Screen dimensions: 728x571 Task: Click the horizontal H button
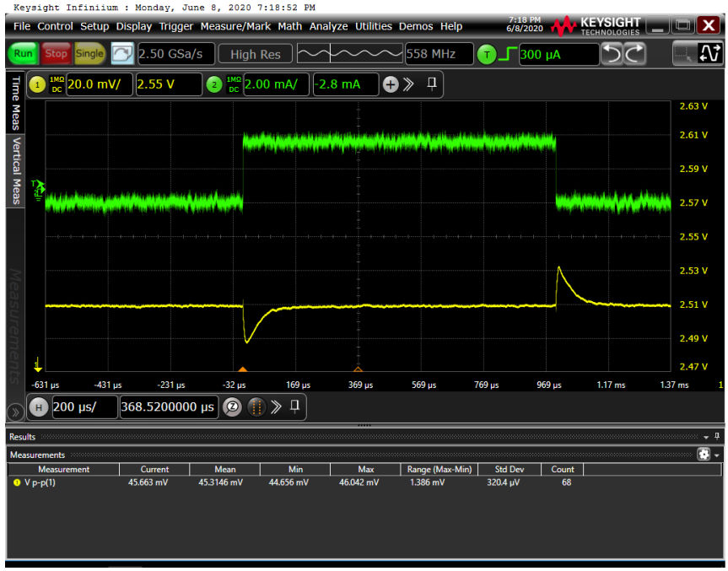click(x=38, y=407)
